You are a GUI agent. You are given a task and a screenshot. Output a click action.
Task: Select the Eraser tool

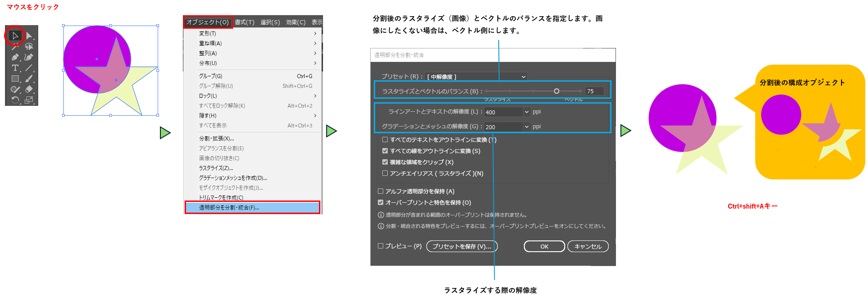click(x=29, y=90)
